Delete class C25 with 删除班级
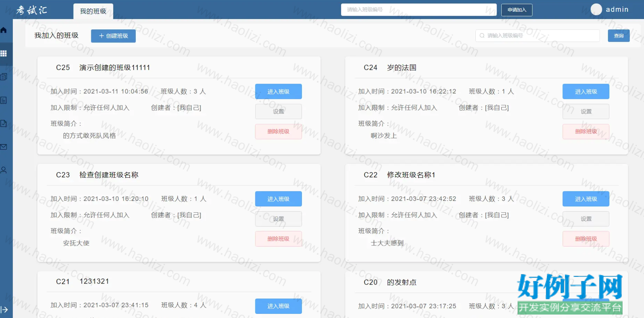 (x=278, y=132)
